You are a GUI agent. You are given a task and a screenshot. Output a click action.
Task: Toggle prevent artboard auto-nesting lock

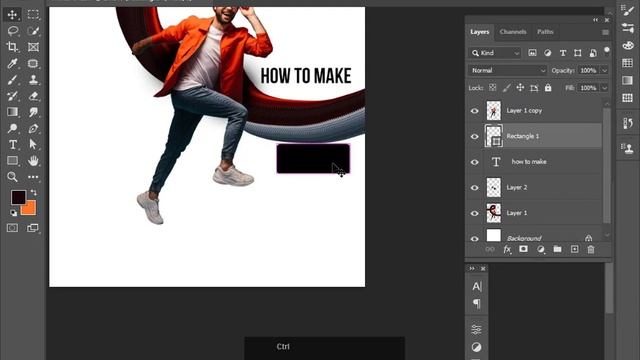[534, 88]
